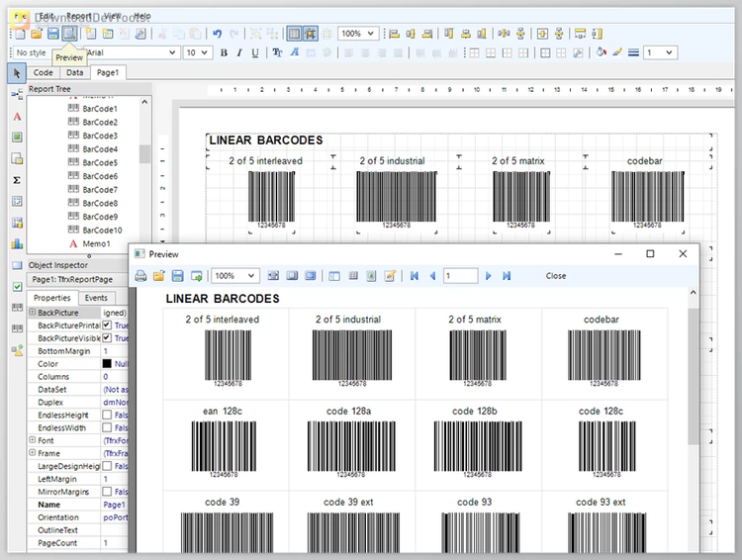Go to last page in Preview
Image resolution: width=742 pixels, height=560 pixels.
[507, 276]
